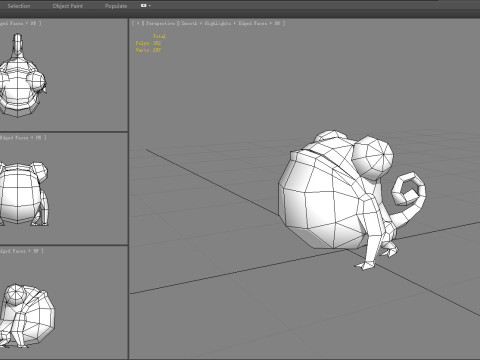Expand the ribbon display options arrow
This screenshot has width=480, height=360.
(x=150, y=6)
